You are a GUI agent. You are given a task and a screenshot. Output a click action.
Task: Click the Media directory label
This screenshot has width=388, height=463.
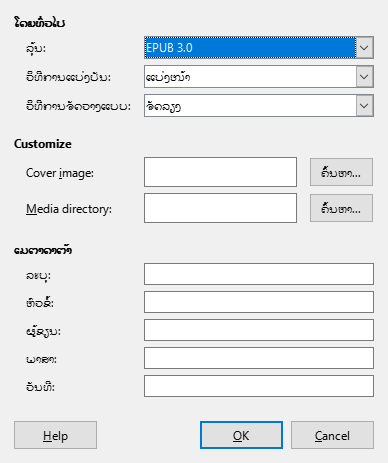pos(69,209)
